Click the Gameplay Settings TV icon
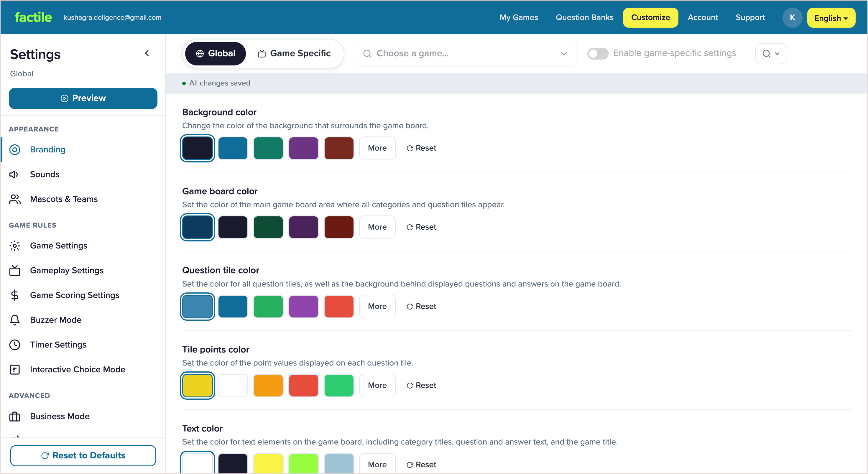Viewport: 868px width, 474px height. 14,271
